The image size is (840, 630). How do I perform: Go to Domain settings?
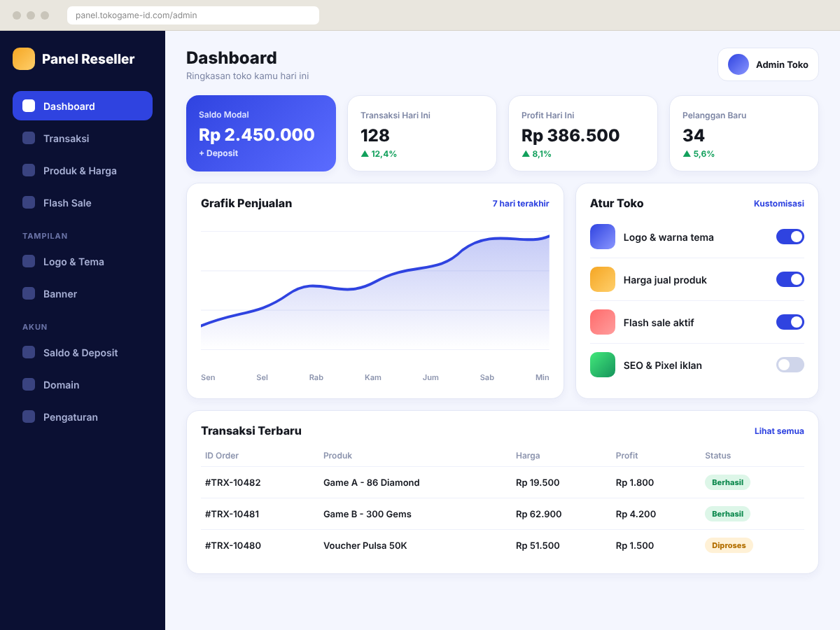click(x=83, y=384)
